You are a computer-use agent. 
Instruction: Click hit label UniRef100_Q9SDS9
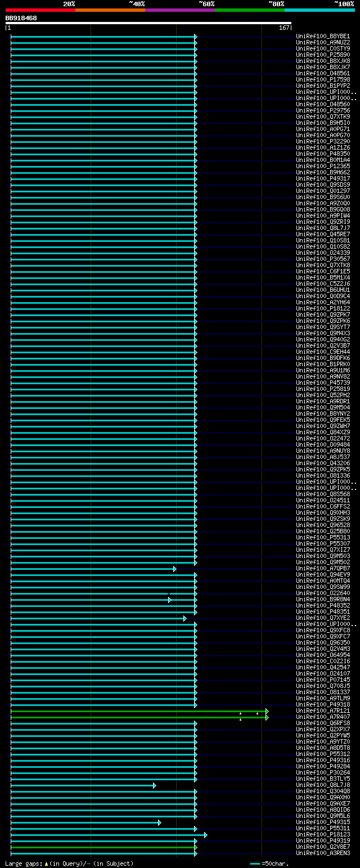pos(323,185)
